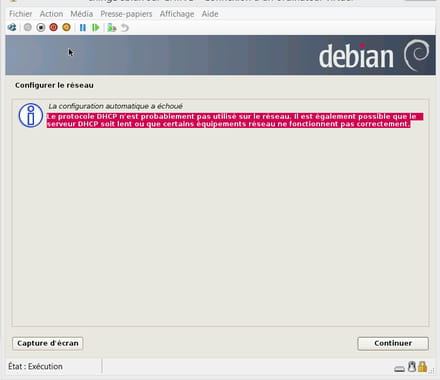Open the Aide menu
This screenshot has width=440, height=380.
point(210,14)
